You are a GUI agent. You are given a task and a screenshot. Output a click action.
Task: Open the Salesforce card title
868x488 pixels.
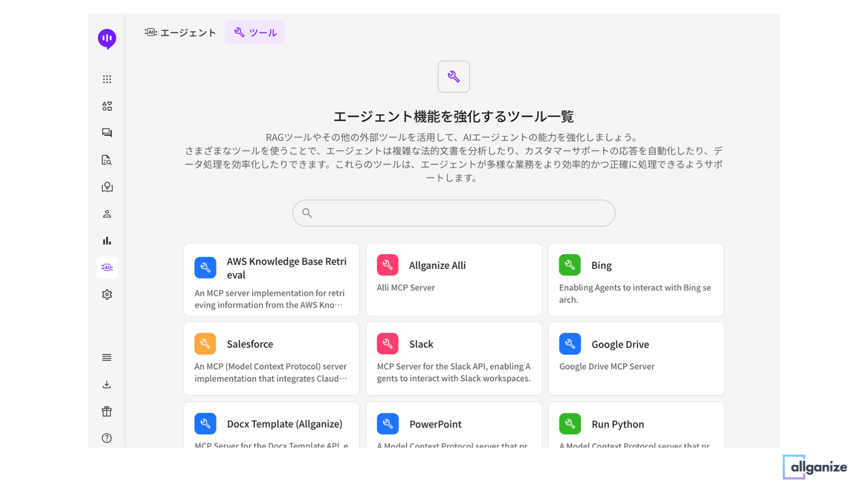tap(250, 344)
